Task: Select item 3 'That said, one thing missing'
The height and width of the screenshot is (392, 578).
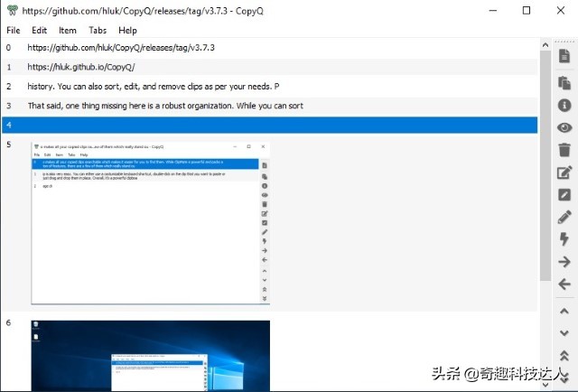Action: 269,106
